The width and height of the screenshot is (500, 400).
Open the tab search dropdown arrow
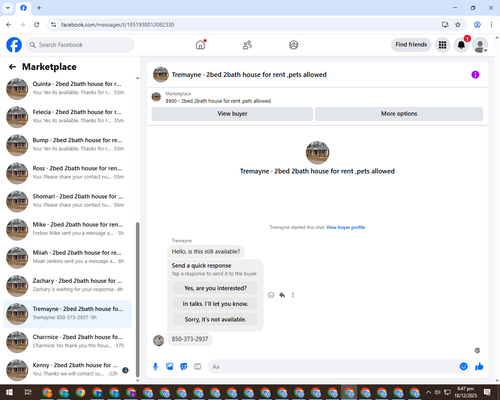(8, 8)
